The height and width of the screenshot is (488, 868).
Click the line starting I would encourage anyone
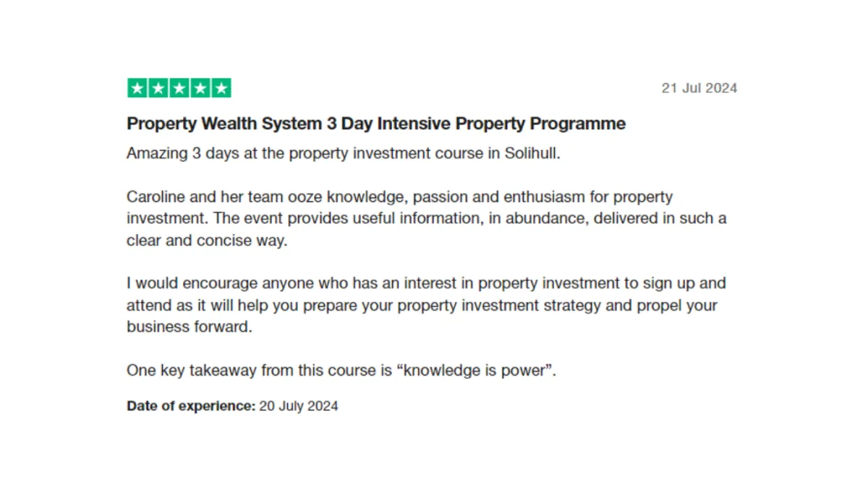(426, 283)
